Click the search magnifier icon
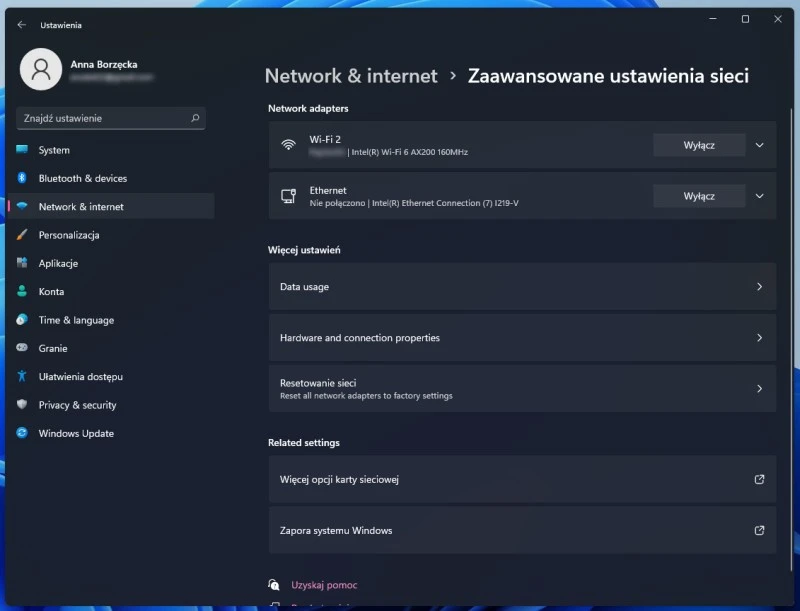Image resolution: width=800 pixels, height=611 pixels. (x=195, y=118)
